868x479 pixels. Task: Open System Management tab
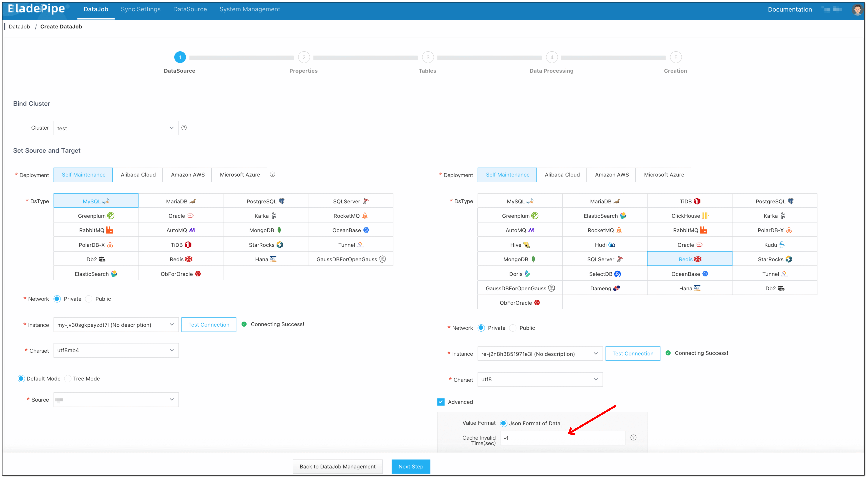[250, 9]
